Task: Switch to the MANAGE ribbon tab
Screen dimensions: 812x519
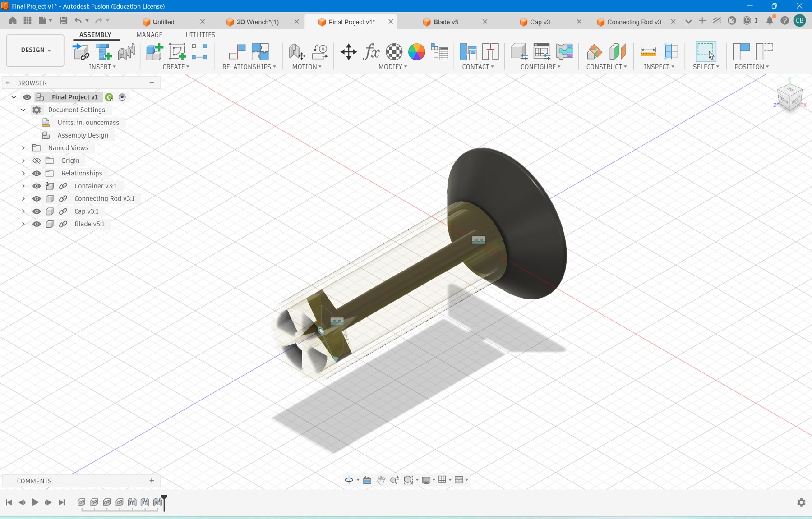Action: tap(149, 35)
